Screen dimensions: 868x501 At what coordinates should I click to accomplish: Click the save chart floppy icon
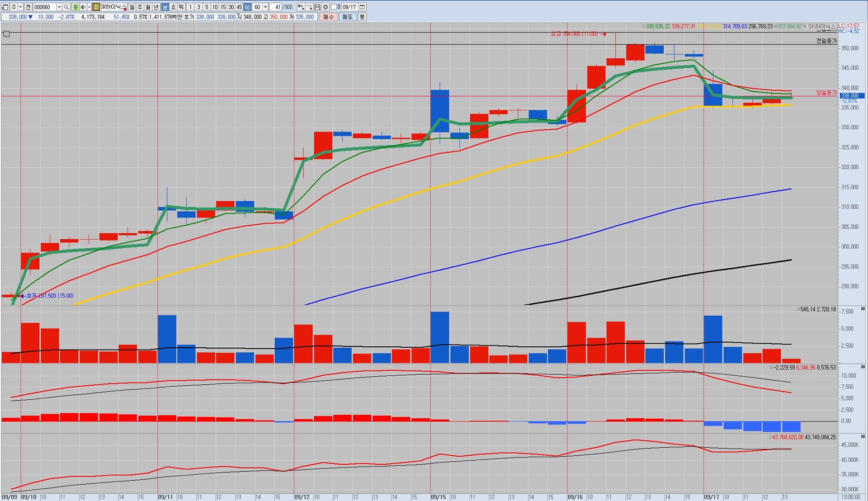(317, 7)
